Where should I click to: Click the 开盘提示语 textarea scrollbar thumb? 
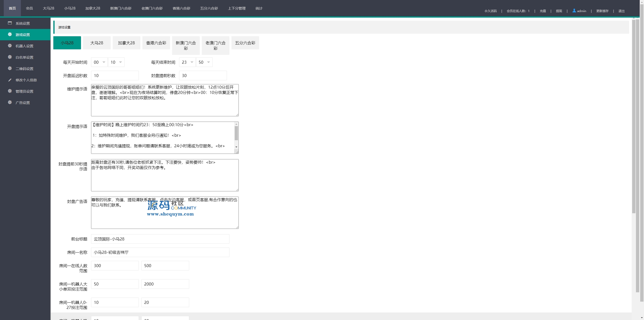[x=236, y=133]
